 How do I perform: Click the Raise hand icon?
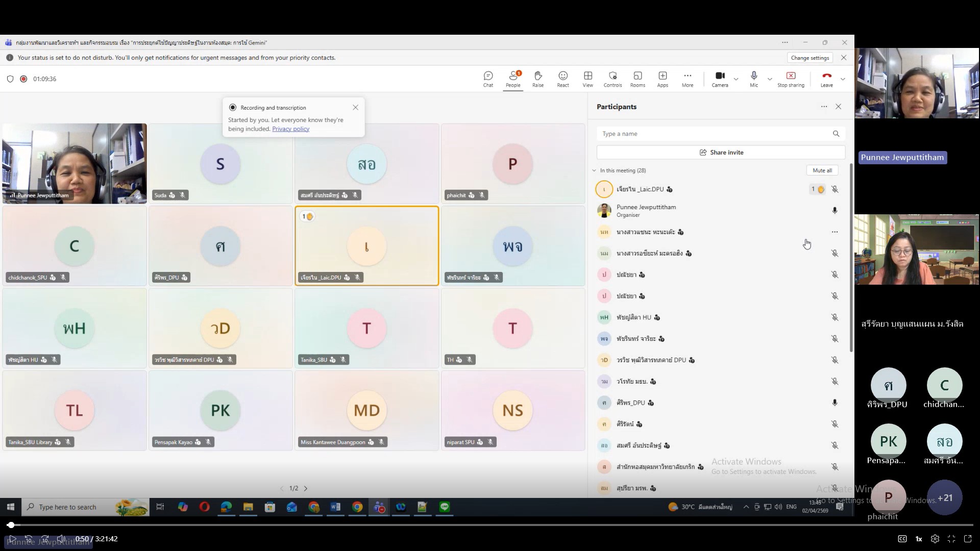[537, 79]
